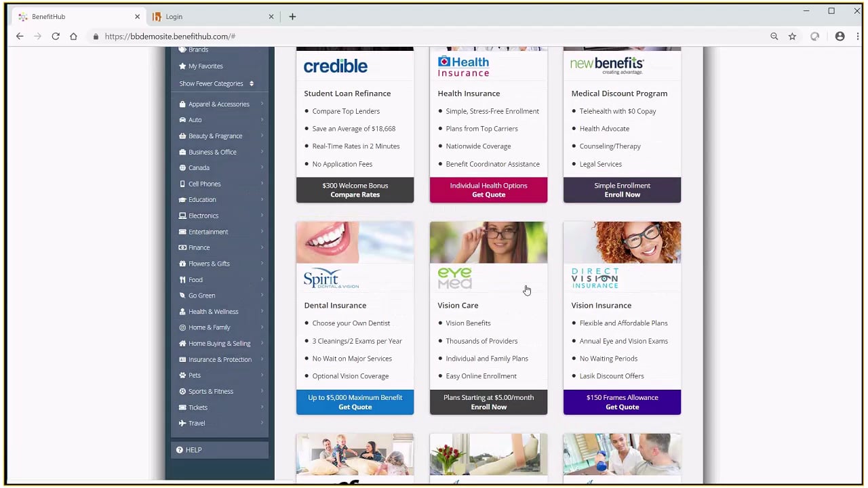Click the credible logo
This screenshot has width=868, height=488.
pos(336,66)
